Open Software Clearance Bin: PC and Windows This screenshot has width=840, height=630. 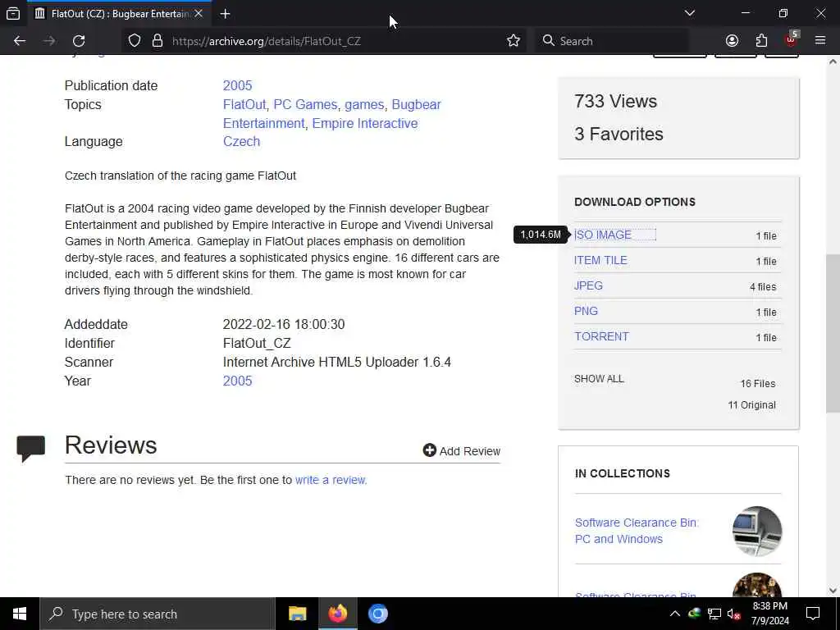(637, 531)
